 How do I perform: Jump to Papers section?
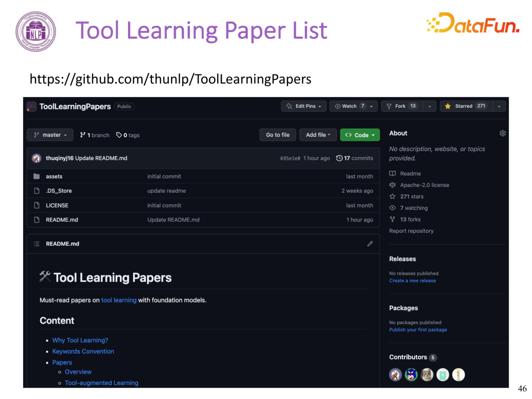(x=62, y=363)
